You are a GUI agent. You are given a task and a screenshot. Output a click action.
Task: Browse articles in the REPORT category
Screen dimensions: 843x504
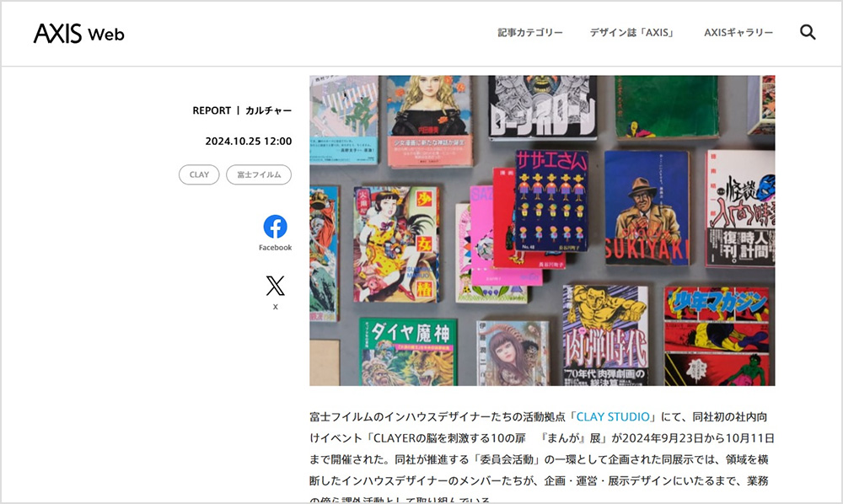pos(211,110)
